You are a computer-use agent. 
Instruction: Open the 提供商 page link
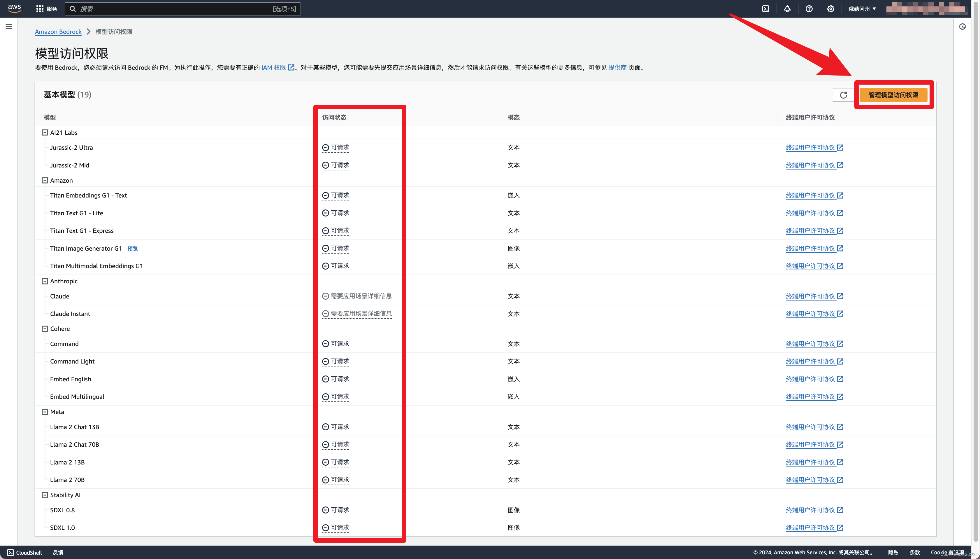pyautogui.click(x=618, y=67)
